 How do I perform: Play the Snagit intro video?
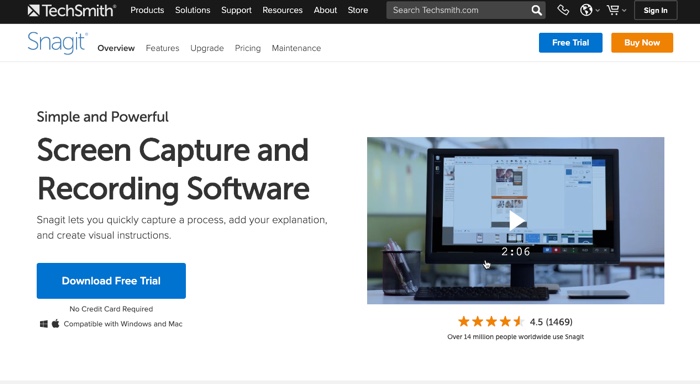click(x=517, y=221)
